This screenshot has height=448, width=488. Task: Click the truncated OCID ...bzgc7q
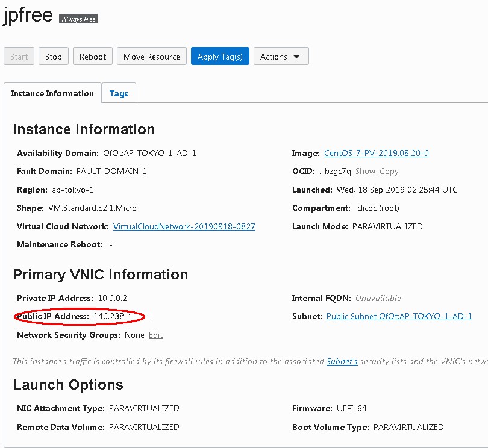[335, 172]
